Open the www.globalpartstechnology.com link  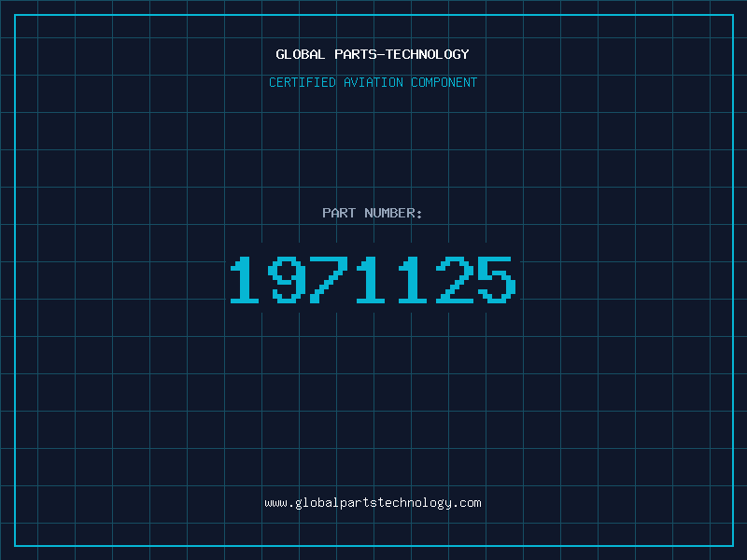coord(373,503)
